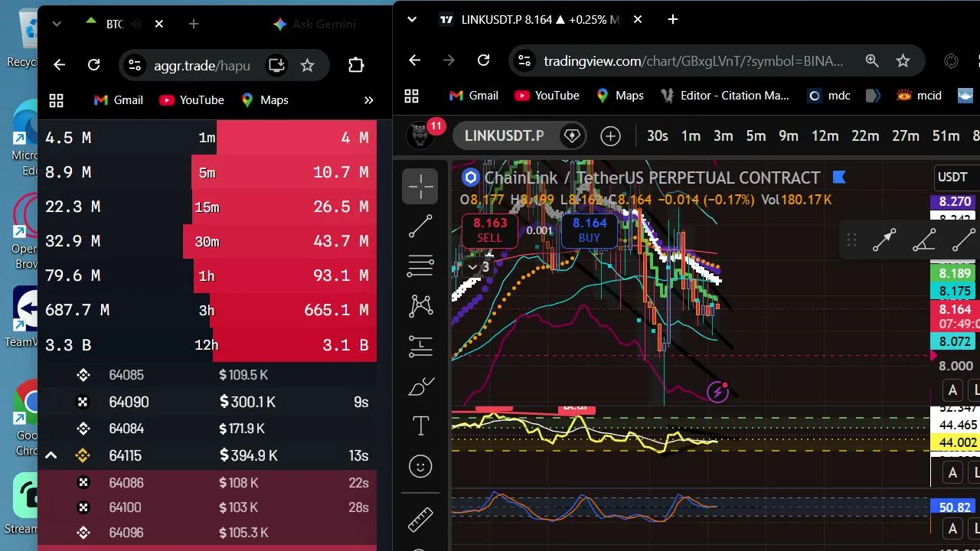Open the mdc bookmark

click(829, 96)
